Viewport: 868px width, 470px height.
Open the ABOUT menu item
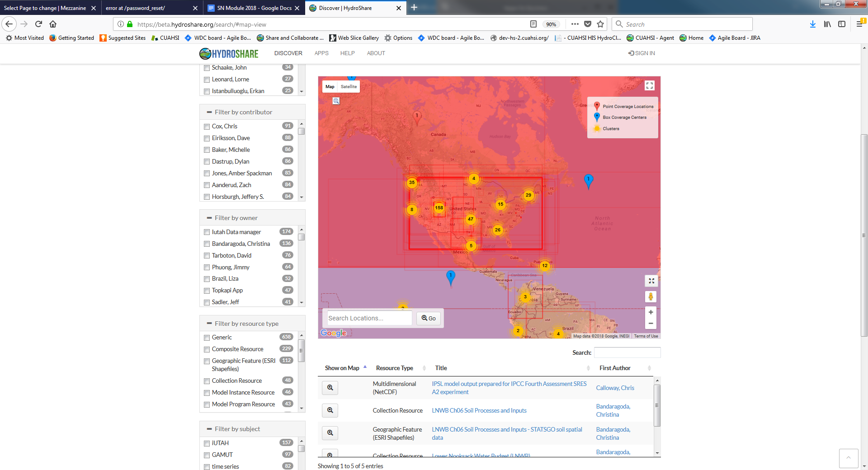point(376,53)
